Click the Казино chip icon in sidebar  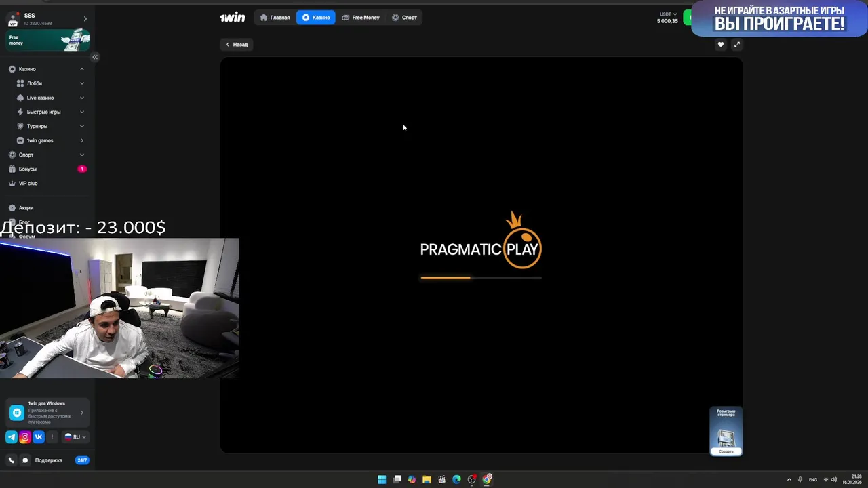[x=12, y=69]
